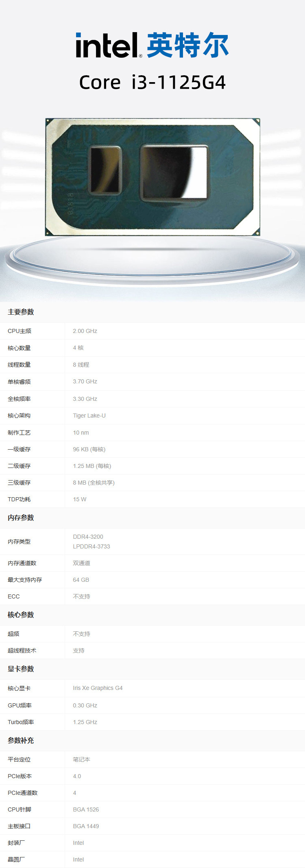Screen dimensions: 305x868
Task: Click the Core i3-1125G4 title
Action: click(152, 83)
